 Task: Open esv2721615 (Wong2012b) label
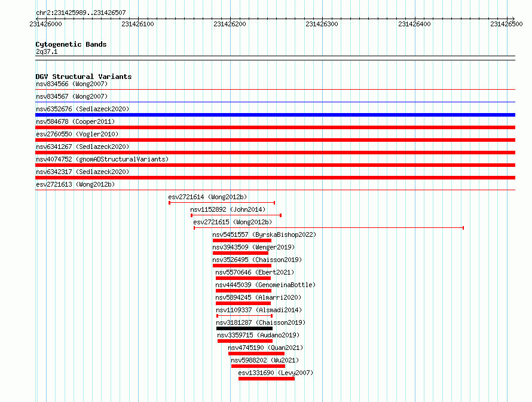pos(233,222)
